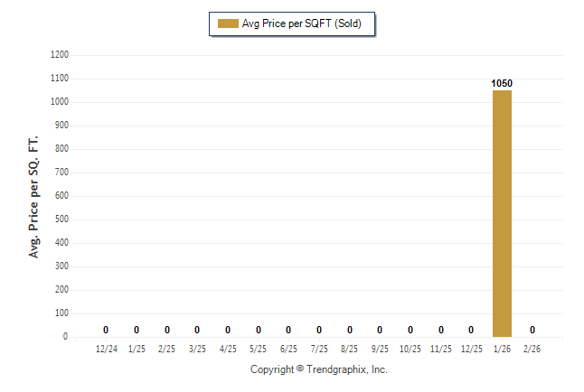Click the zero data label for 7/25
Image resolution: width=584 pixels, height=392 pixels.
[319, 330]
